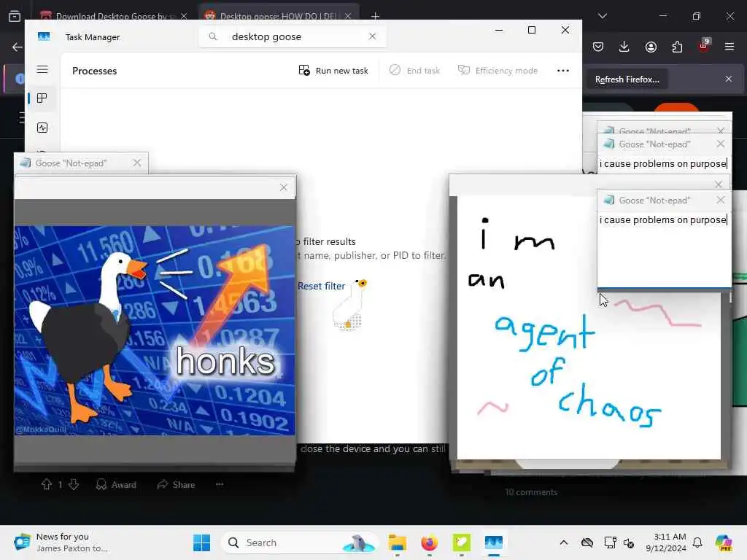The height and width of the screenshot is (560, 747).
Task: Open the notification bell in taskbar
Action: (697, 542)
